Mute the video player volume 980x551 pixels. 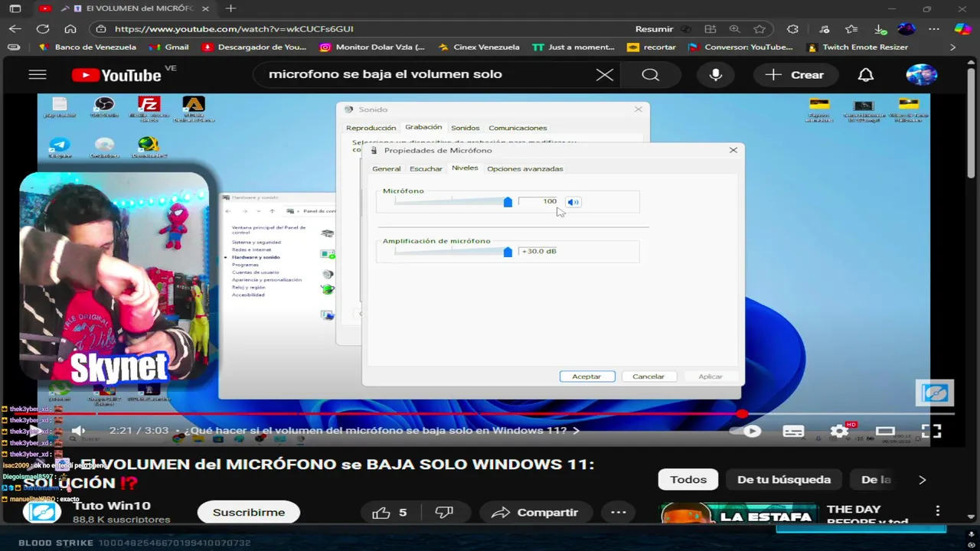[77, 431]
